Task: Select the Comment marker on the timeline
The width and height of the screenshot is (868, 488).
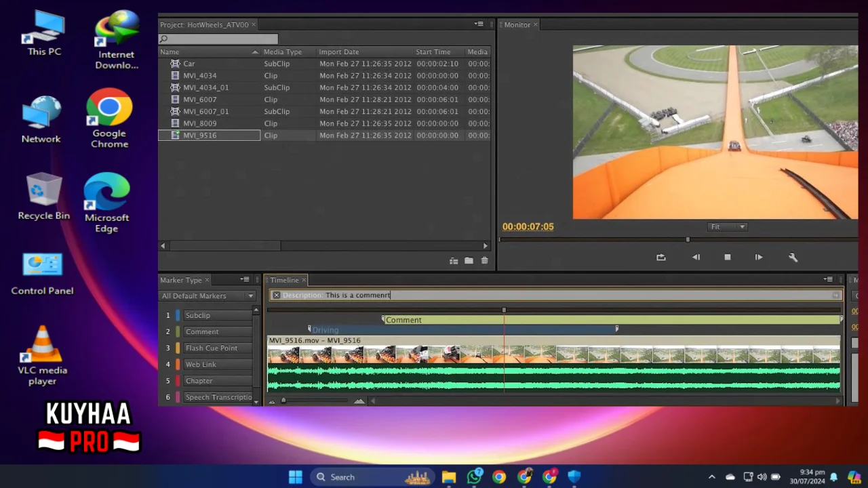Action: [612, 320]
